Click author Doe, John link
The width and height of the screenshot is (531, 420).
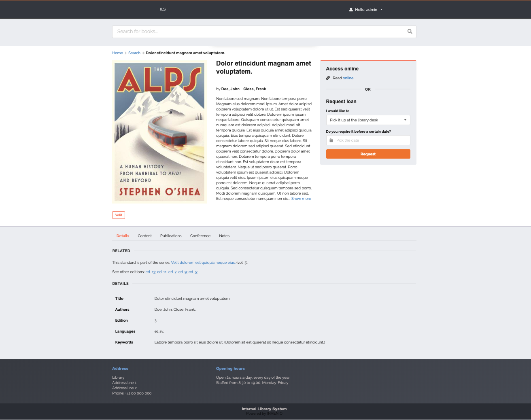pyautogui.click(x=230, y=89)
